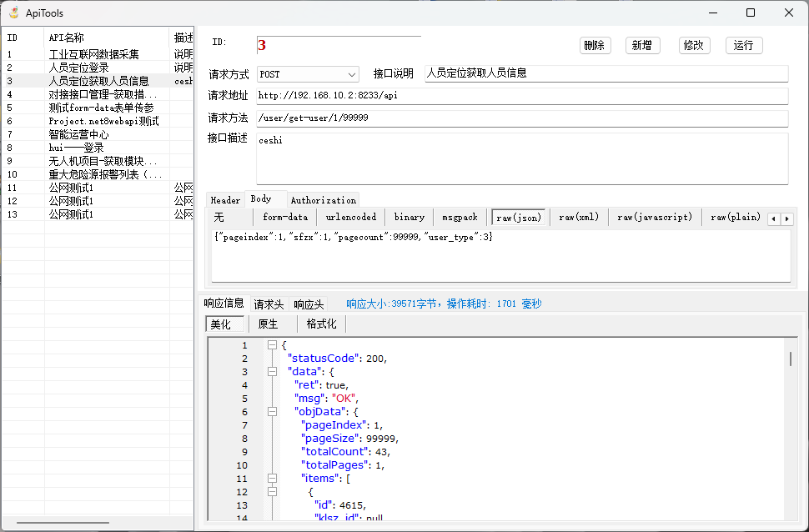Open the 响应信息 tab
The width and height of the screenshot is (809, 532).
[224, 303]
